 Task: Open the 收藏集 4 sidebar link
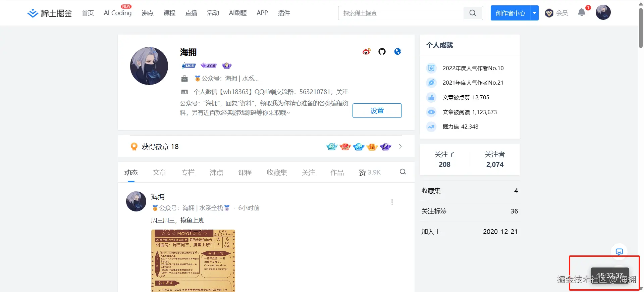(470, 191)
